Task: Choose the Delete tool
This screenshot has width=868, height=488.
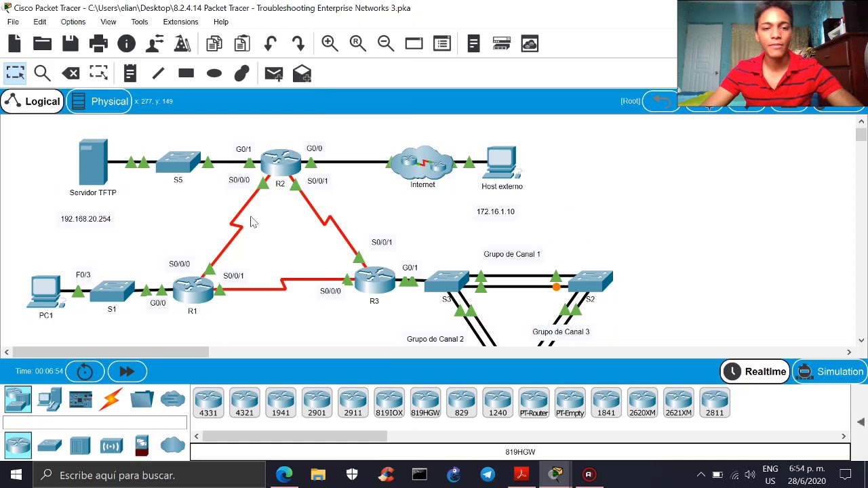Action: [x=71, y=73]
